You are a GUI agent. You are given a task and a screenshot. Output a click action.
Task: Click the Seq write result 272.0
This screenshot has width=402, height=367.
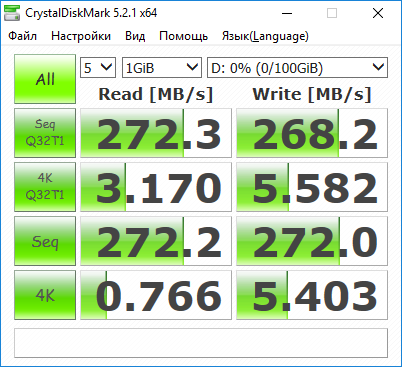tap(312, 241)
